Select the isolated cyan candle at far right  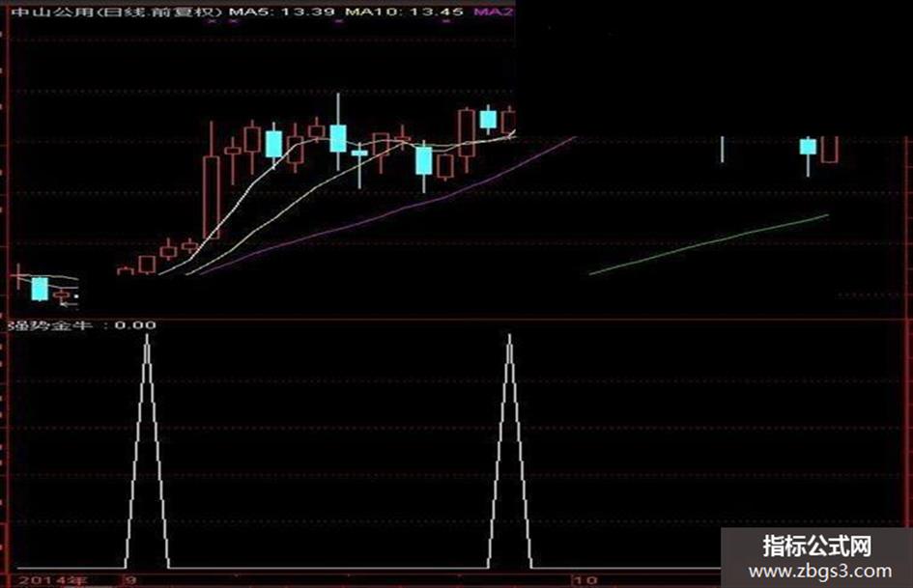pos(808,156)
